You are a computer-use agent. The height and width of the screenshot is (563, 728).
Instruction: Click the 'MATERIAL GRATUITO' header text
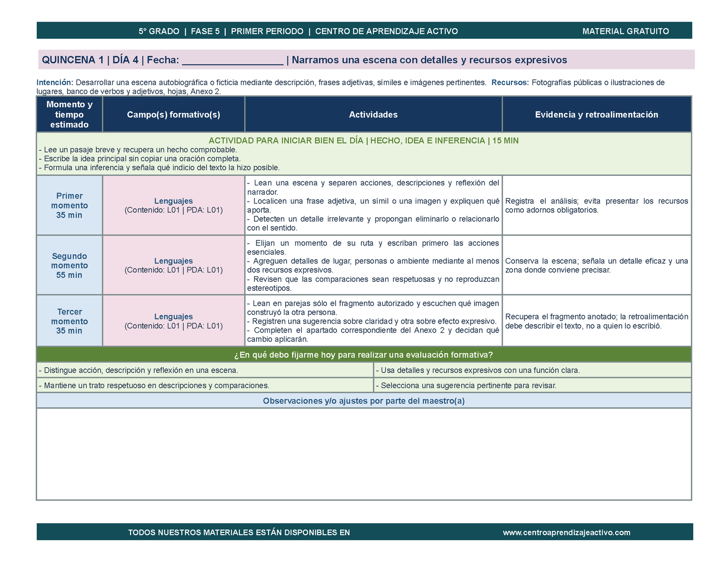(625, 31)
